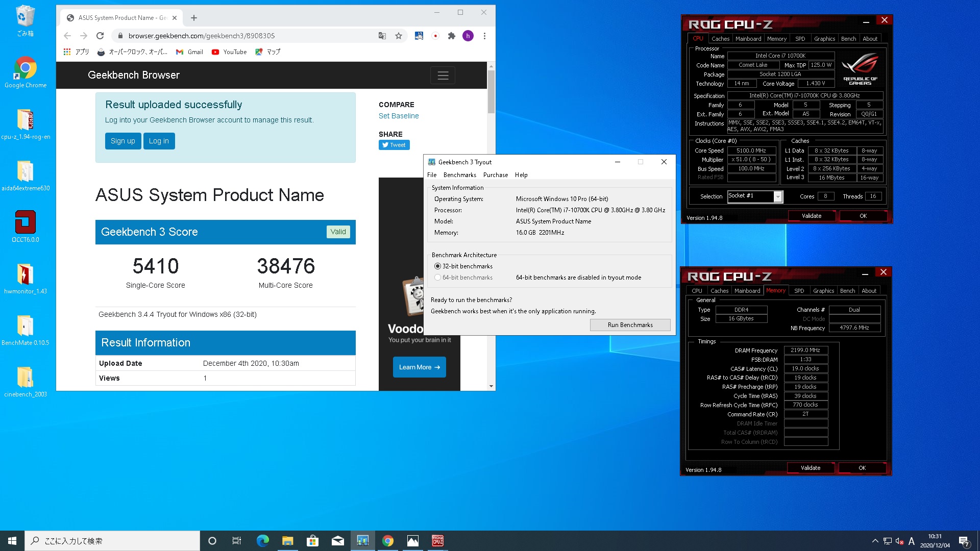Click the Log in button

coord(159,141)
